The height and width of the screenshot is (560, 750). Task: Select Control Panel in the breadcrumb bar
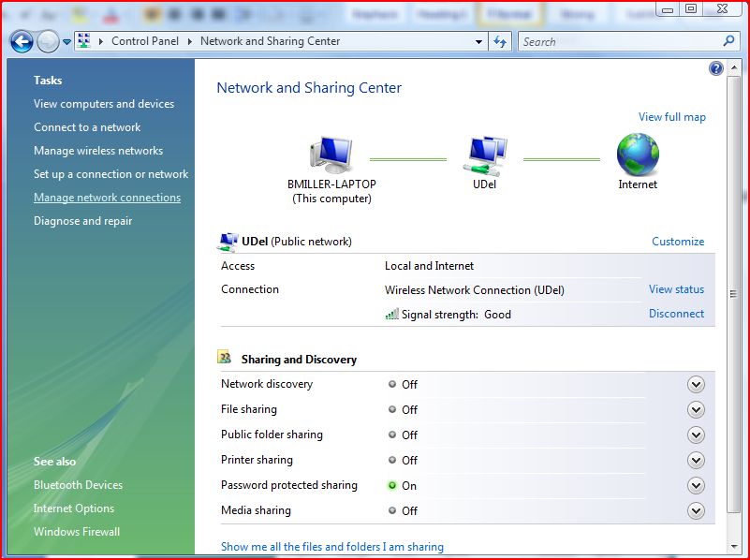click(145, 41)
